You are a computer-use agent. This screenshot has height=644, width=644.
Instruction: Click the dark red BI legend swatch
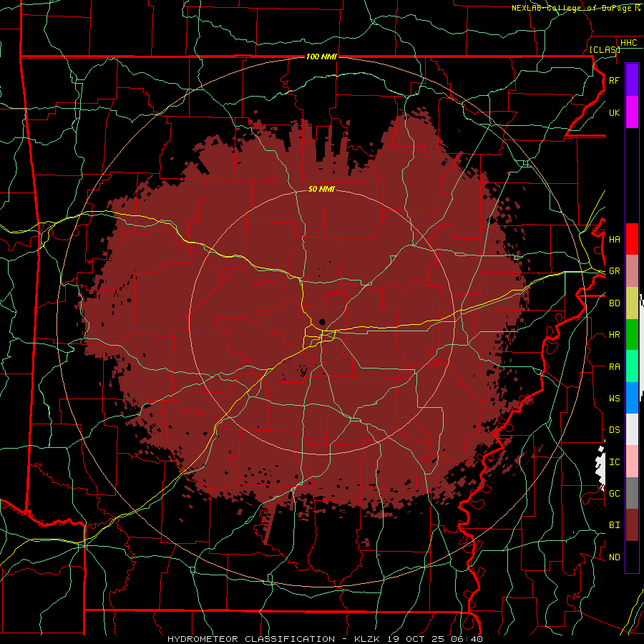632,525
